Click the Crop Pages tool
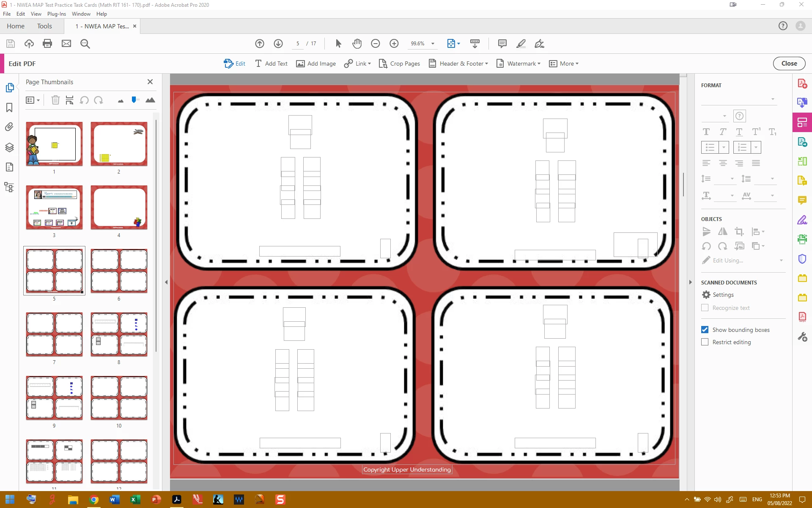This screenshot has height=508, width=812. click(399, 63)
